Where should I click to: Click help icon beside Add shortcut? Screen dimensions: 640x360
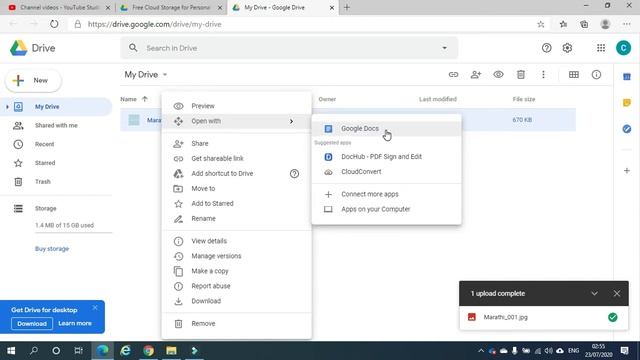pyautogui.click(x=294, y=174)
